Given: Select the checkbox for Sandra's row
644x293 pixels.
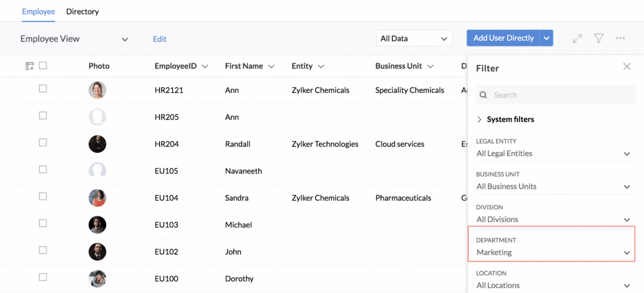Looking at the screenshot, I should point(43,197).
